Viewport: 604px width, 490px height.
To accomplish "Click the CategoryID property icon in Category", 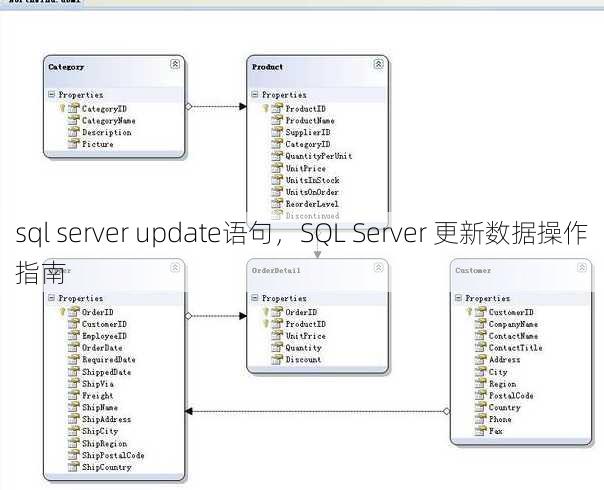I will tap(73, 109).
